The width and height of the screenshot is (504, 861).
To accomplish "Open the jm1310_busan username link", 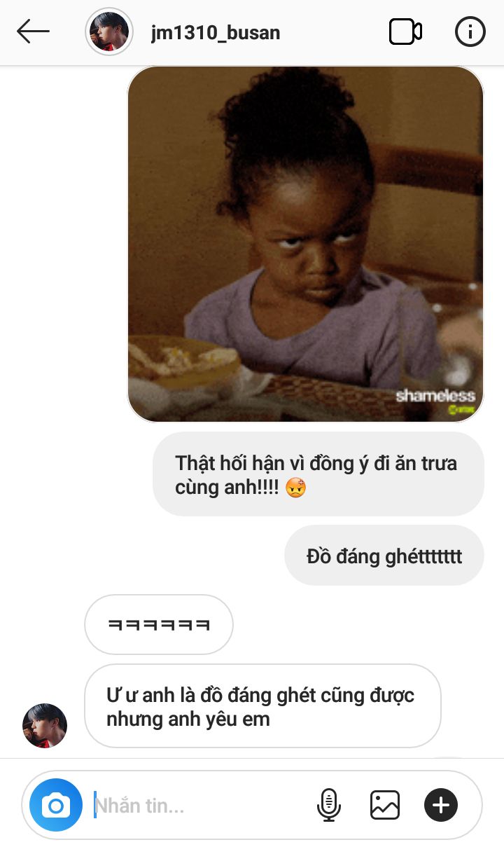I will click(x=216, y=32).
